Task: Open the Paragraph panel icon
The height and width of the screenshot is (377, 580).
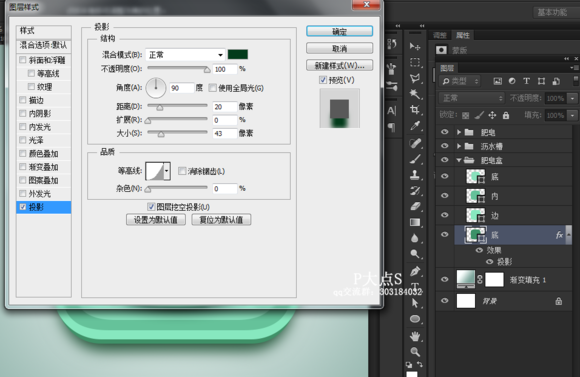Action: pos(391,127)
